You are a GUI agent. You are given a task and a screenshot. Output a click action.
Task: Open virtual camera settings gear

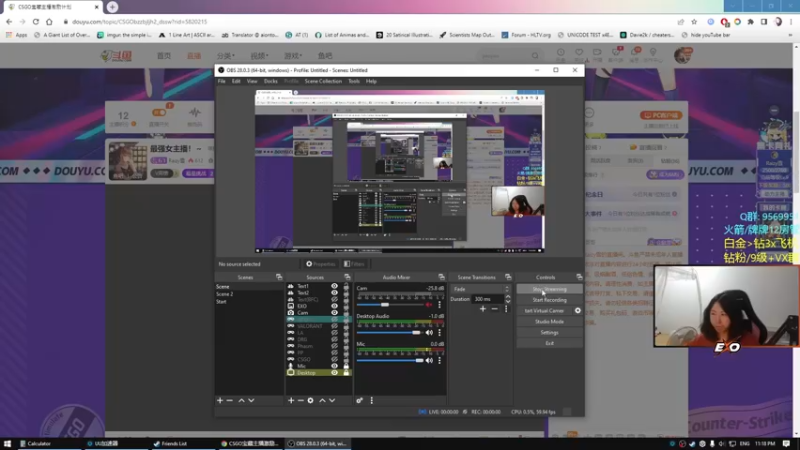point(578,311)
